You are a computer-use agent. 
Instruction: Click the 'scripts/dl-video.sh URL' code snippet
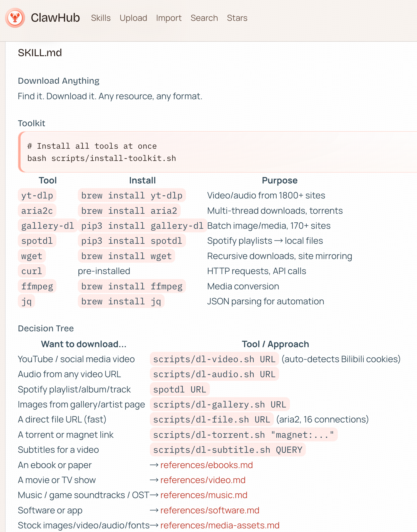pos(214,359)
